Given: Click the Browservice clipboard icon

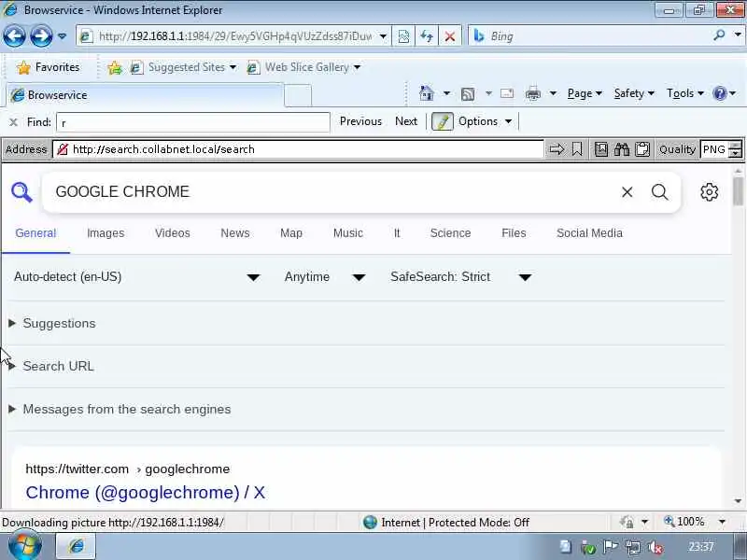Looking at the screenshot, I should pyautogui.click(x=642, y=149).
